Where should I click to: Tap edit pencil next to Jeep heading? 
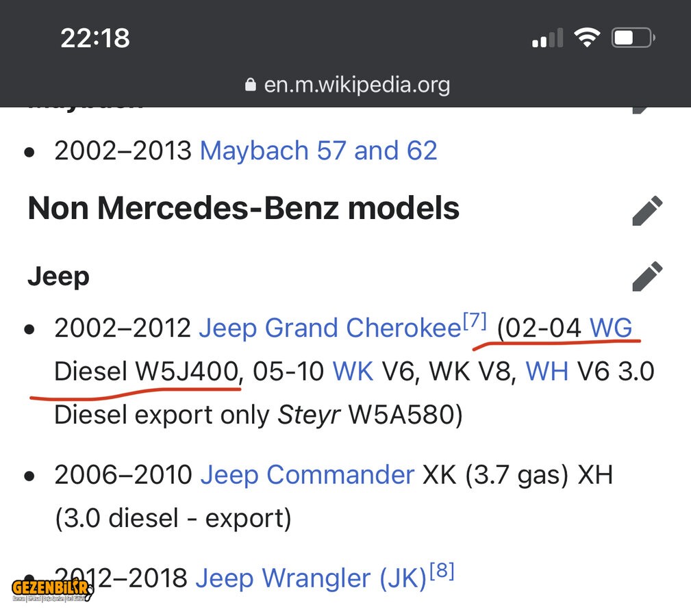click(647, 277)
